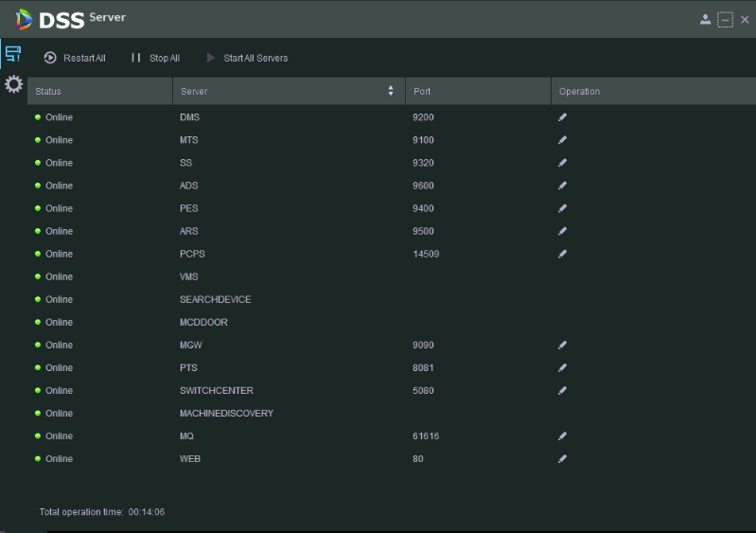Select the VMS server row
Viewport: 756px width, 533px height.
click(x=189, y=277)
